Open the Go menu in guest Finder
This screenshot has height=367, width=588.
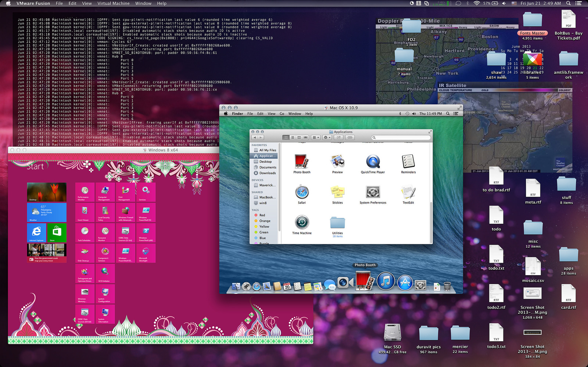[282, 114]
